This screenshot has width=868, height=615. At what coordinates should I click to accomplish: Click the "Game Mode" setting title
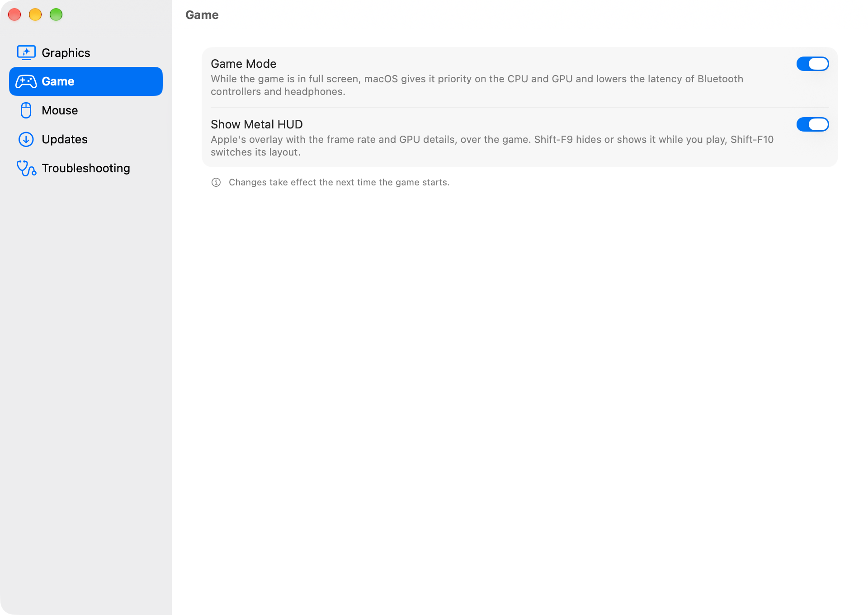pos(243,64)
